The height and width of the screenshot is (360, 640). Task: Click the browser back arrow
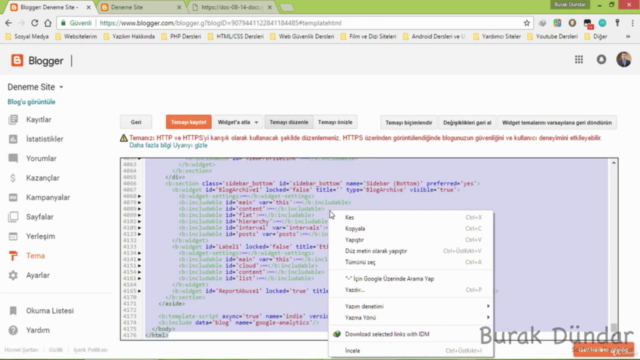click(x=9, y=23)
